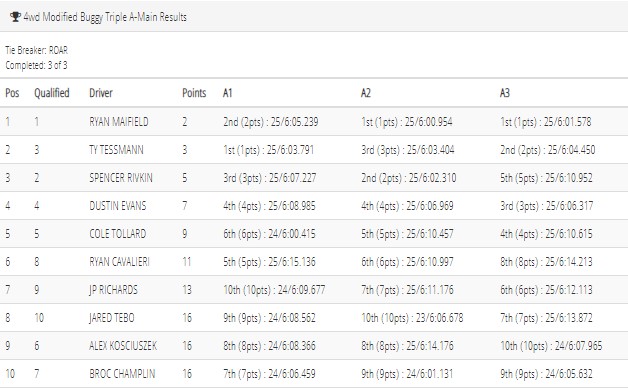Click the Points column header
Viewport: 628px width, 388px height.
click(x=194, y=93)
